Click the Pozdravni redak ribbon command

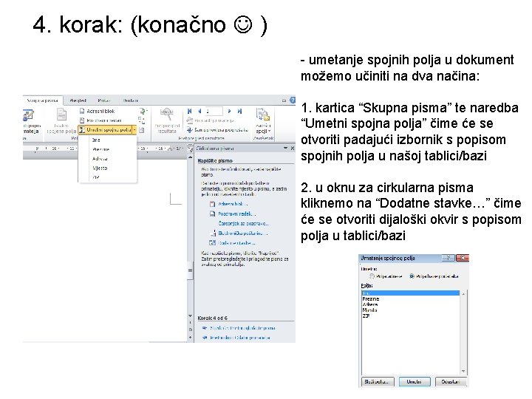point(100,120)
